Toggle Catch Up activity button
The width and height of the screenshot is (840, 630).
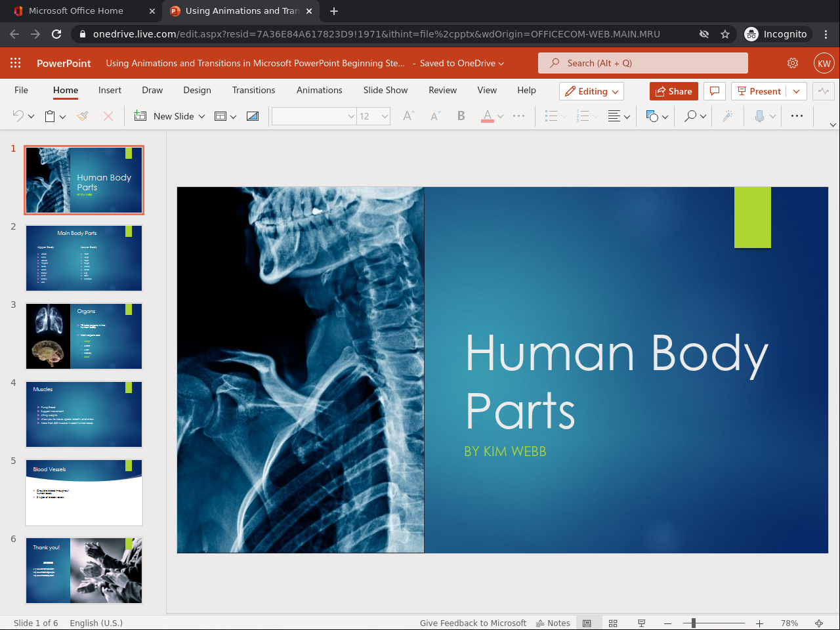[823, 91]
